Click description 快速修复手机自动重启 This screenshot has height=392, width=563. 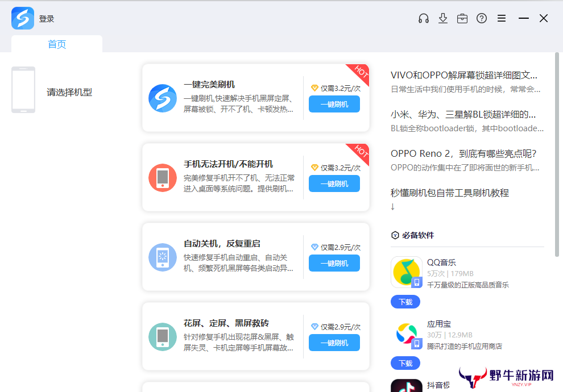(x=238, y=263)
